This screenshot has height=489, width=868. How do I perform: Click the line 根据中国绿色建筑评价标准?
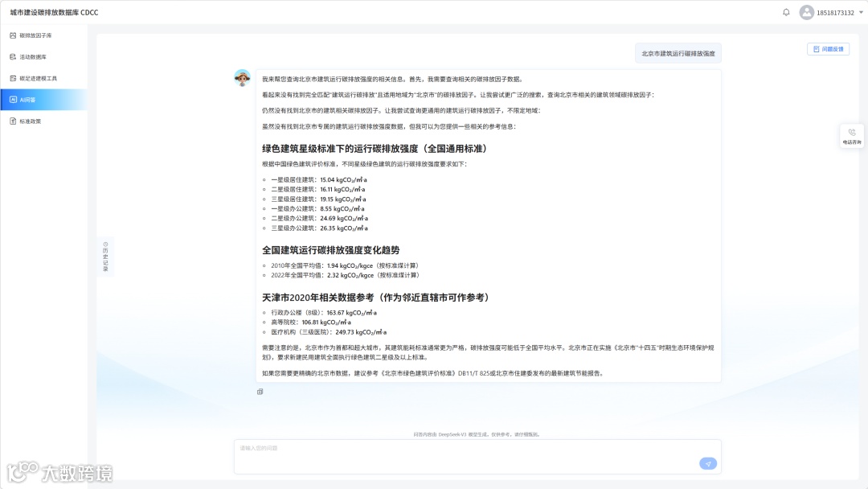[x=364, y=164]
